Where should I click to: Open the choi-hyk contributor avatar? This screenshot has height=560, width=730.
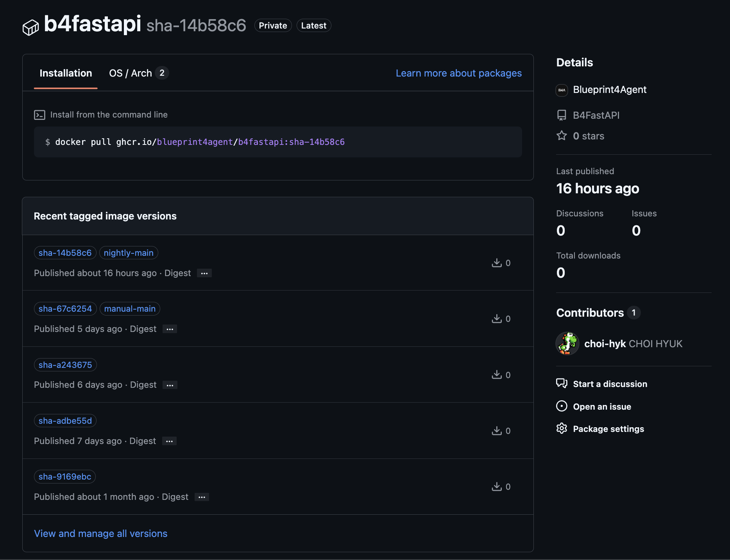(567, 344)
